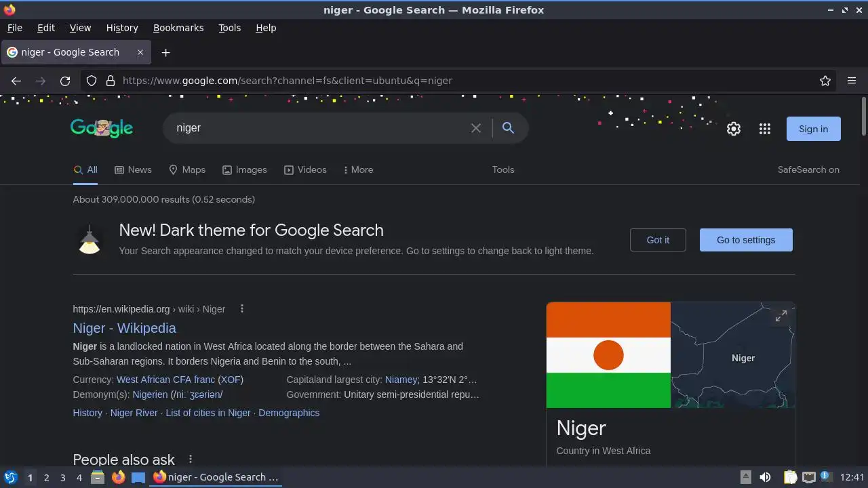Switch to workspace 3

(62, 478)
